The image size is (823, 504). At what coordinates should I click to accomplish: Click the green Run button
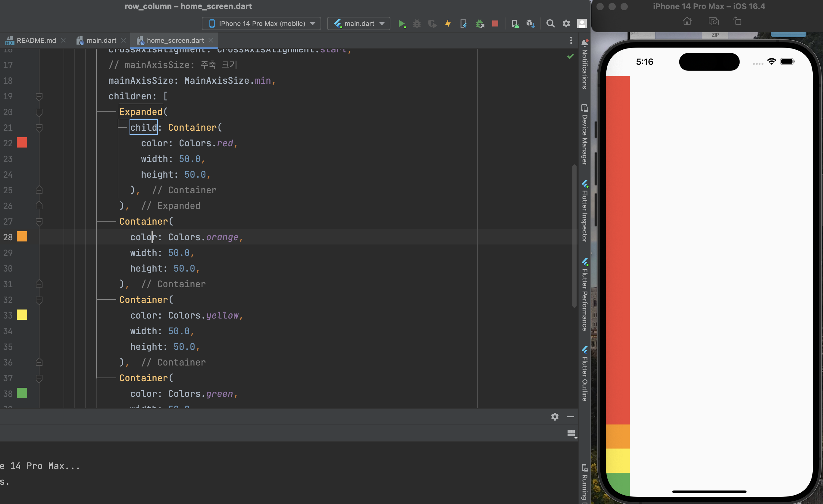coord(402,24)
